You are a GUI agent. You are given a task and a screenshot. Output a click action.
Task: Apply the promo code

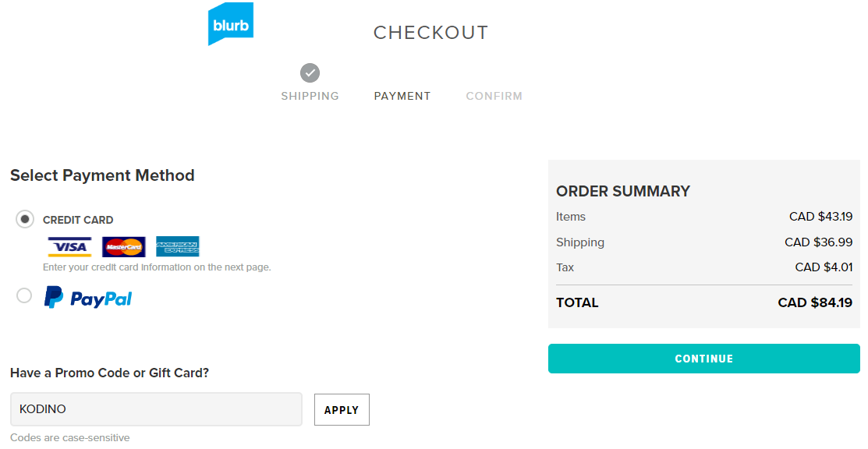pyautogui.click(x=342, y=410)
